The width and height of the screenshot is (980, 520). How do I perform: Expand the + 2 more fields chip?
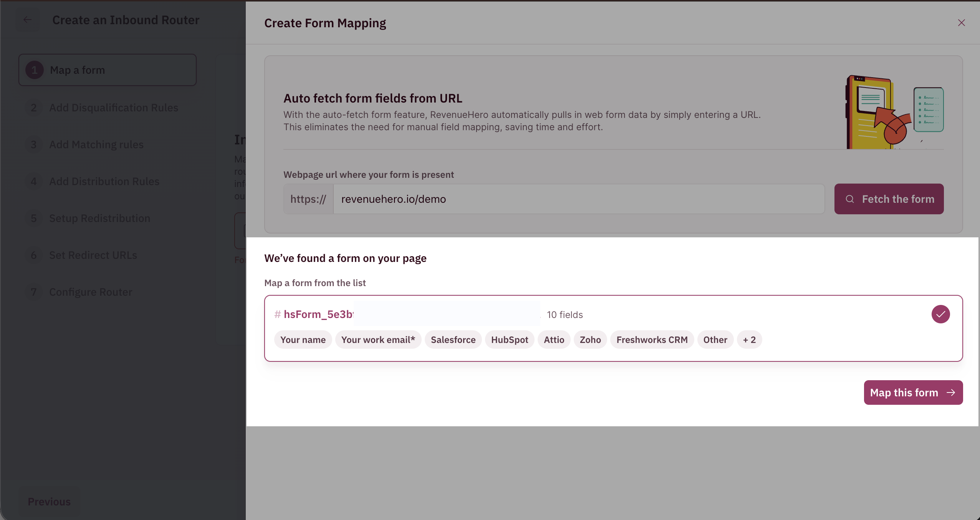[x=749, y=340]
